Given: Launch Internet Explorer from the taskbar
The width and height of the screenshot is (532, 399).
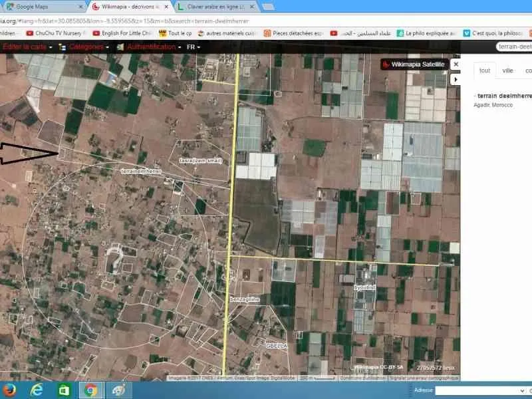Looking at the screenshot, I should tap(37, 390).
